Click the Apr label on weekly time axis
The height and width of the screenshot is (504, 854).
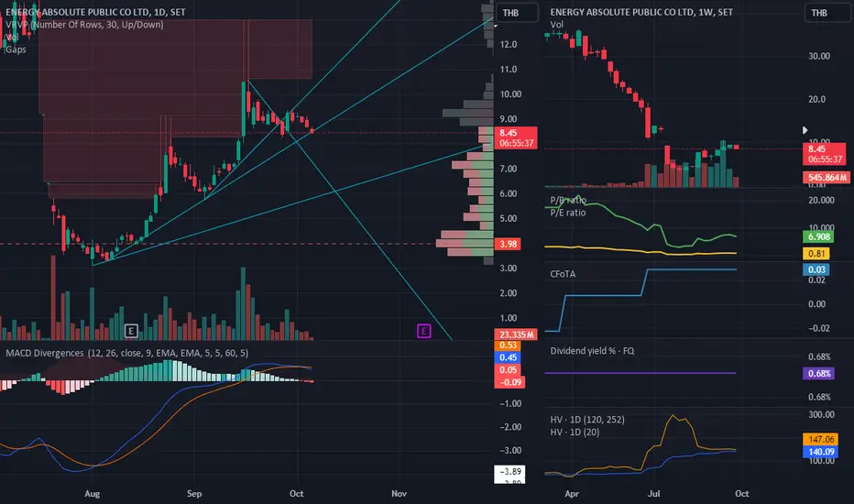[572, 494]
